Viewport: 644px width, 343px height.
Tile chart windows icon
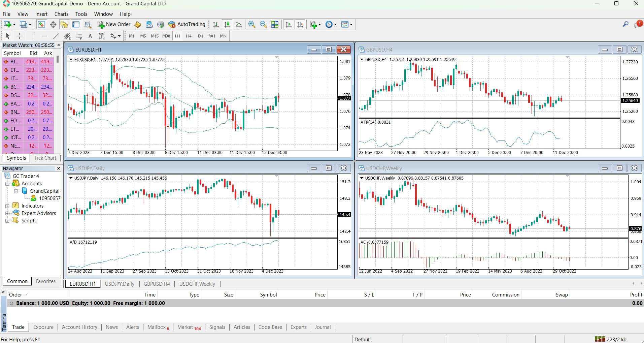pyautogui.click(x=275, y=24)
